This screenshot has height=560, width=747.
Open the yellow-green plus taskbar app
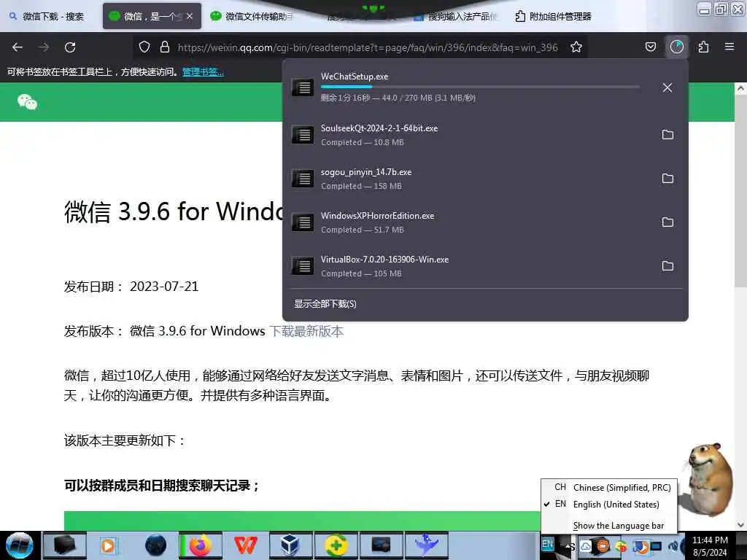coord(336,545)
